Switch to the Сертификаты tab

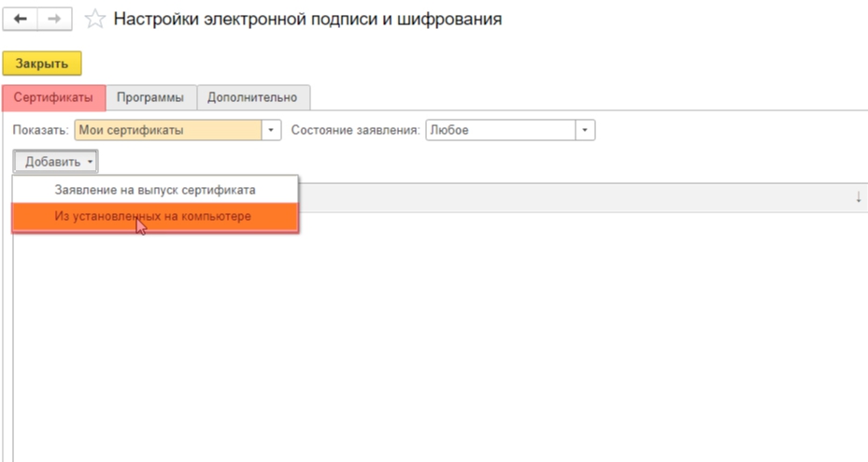(53, 97)
